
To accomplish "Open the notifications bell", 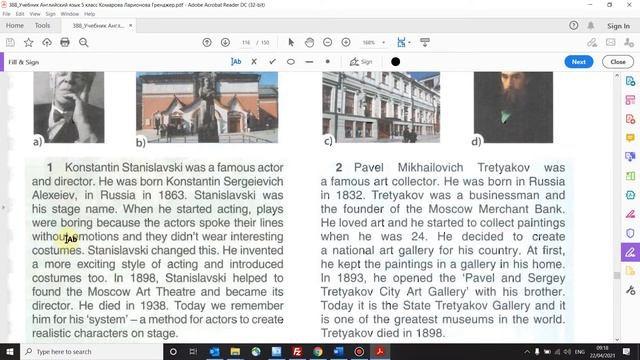I will [x=591, y=25].
